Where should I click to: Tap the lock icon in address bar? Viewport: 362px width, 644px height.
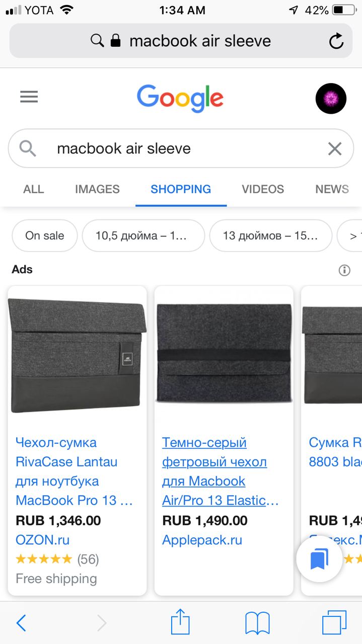point(115,40)
